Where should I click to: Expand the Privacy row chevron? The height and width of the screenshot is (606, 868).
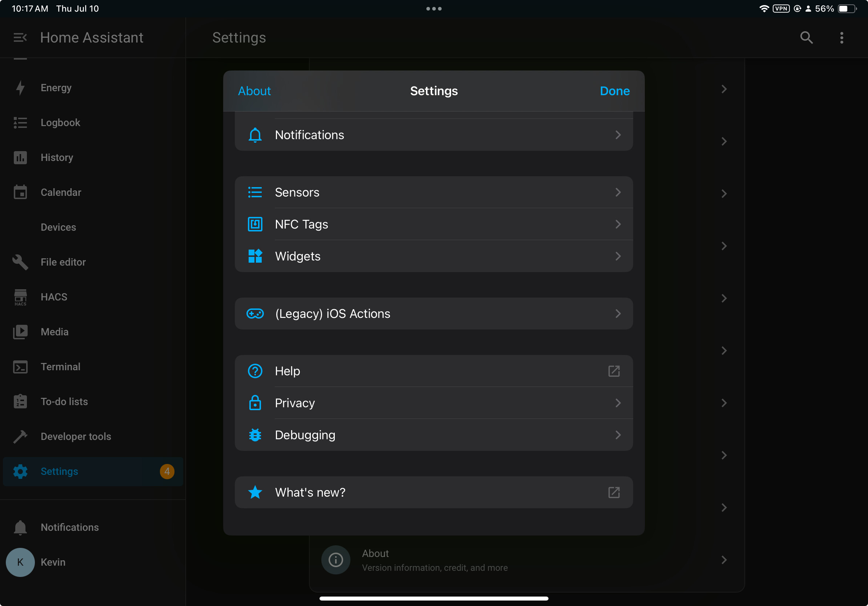click(618, 403)
